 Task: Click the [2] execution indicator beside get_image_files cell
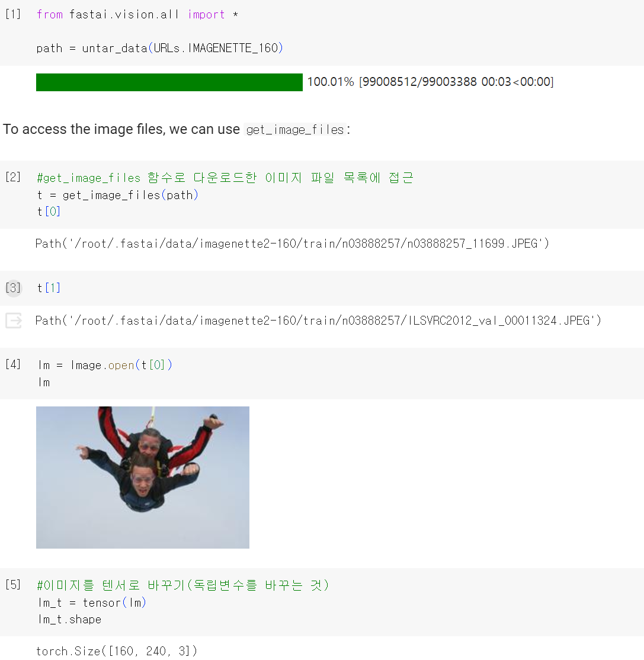point(13,177)
